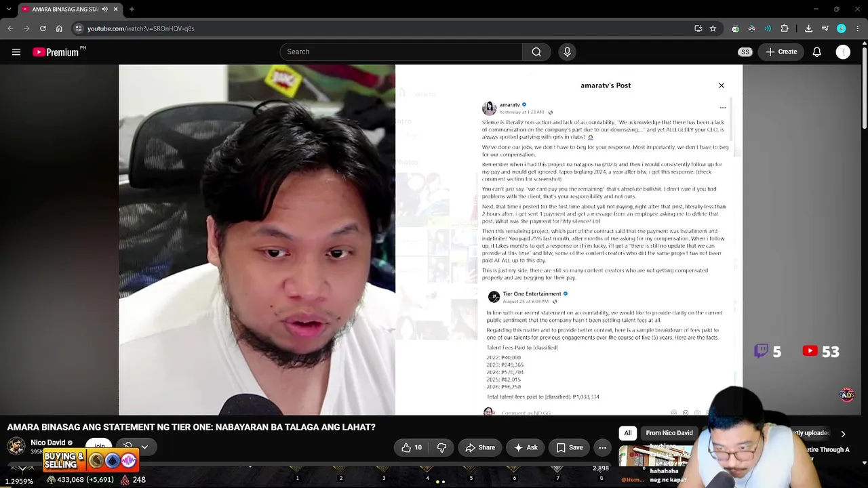Screen dimensions: 868x488
Task: Open the Create menu
Action: [781, 52]
